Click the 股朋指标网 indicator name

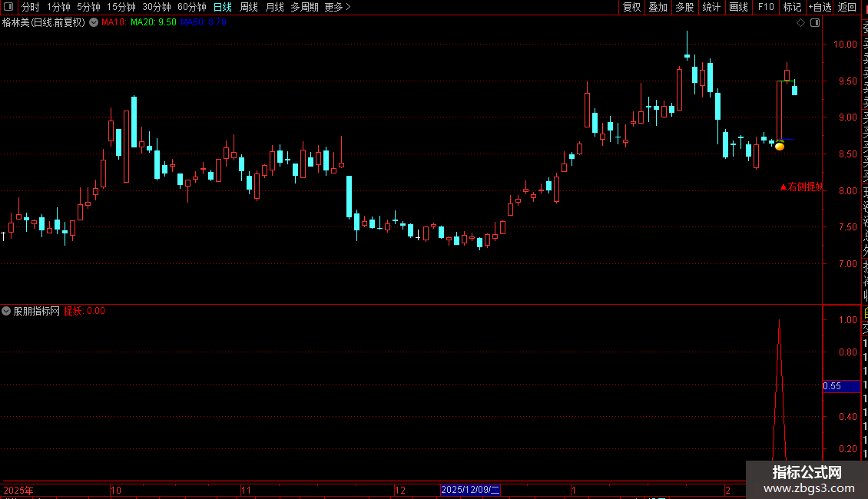(37, 311)
